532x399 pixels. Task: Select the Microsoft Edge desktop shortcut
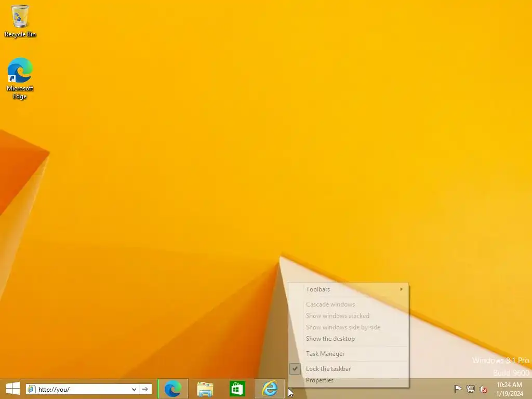coord(20,78)
